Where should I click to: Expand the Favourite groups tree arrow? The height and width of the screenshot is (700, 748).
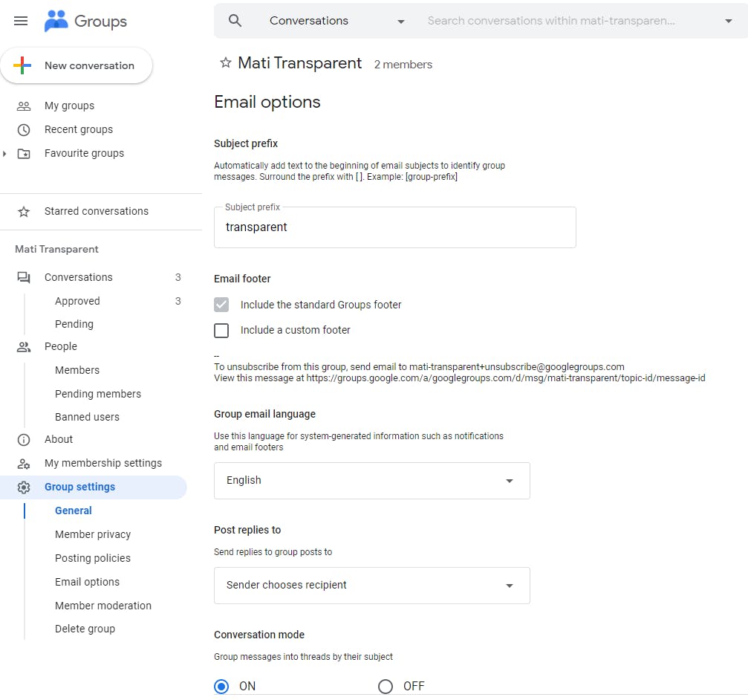[x=4, y=154]
